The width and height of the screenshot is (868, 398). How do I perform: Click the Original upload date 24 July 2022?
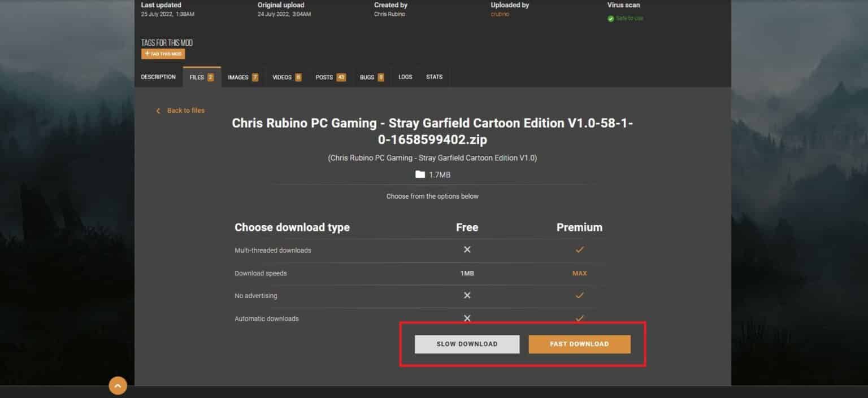[284, 15]
